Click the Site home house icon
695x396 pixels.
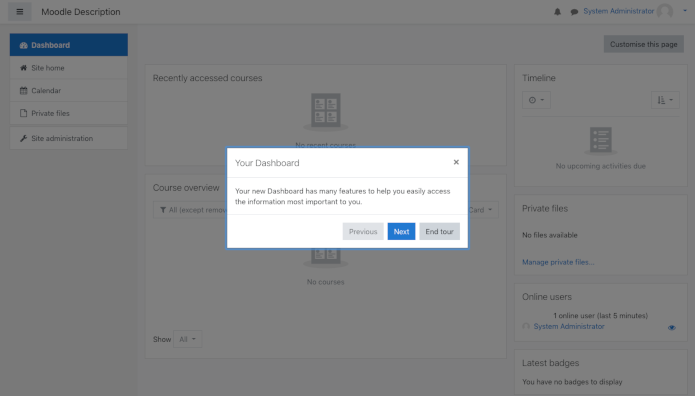(x=23, y=68)
